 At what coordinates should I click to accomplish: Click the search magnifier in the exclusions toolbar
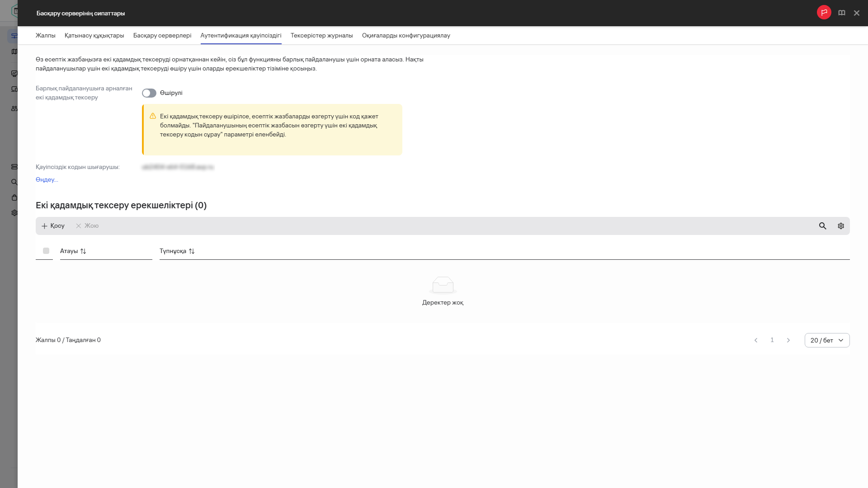coord(822,226)
